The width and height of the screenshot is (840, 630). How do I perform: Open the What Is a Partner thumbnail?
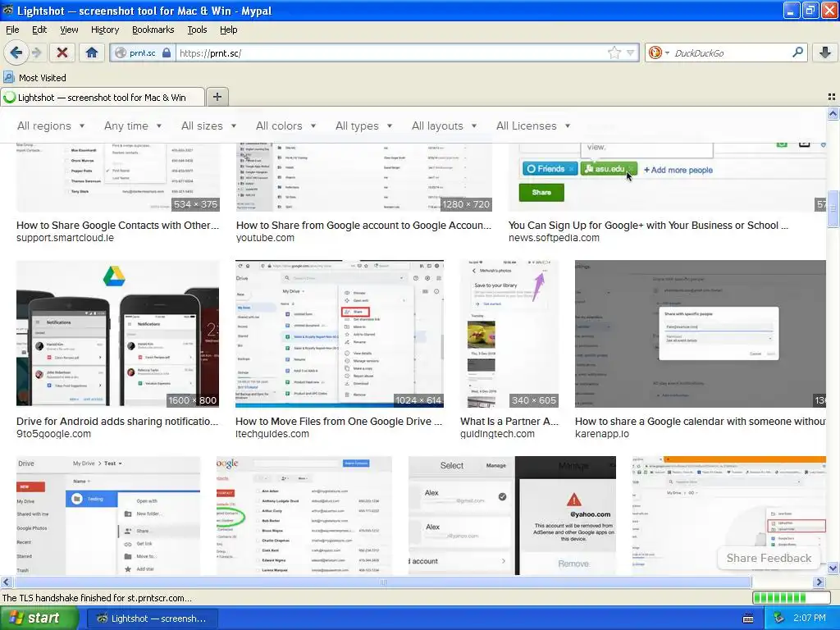click(509, 333)
